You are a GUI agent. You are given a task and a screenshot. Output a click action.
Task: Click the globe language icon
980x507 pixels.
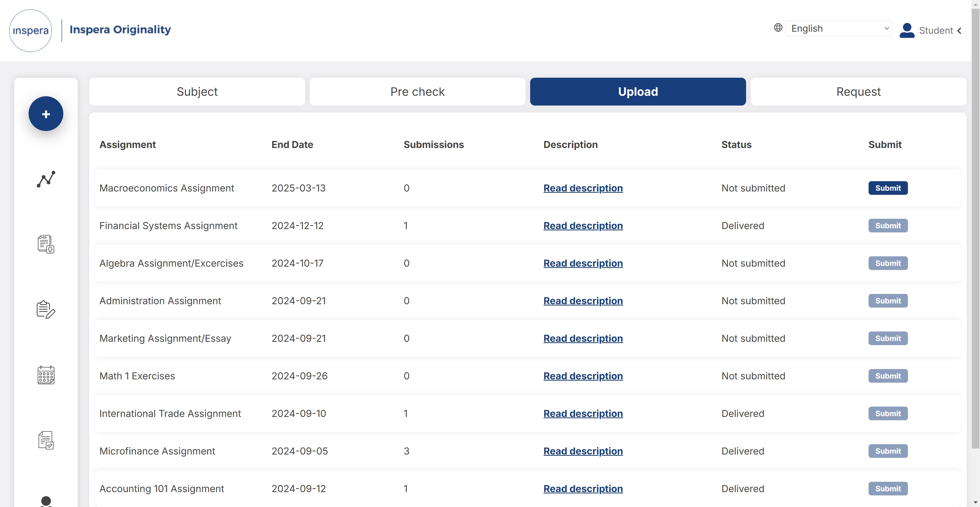pyautogui.click(x=778, y=28)
